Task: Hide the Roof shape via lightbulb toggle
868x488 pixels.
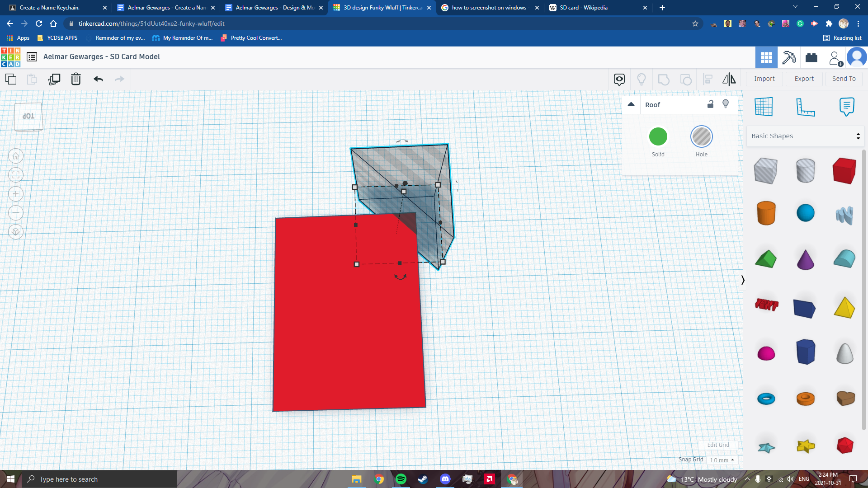Action: click(726, 104)
